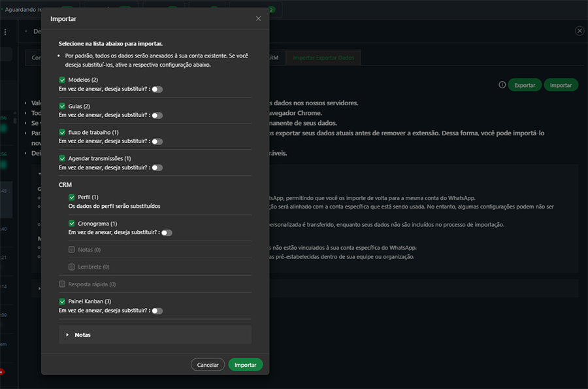Uncheck the Modelos (2) checkbox
Viewport: 588px width, 389px height.
coord(63,80)
